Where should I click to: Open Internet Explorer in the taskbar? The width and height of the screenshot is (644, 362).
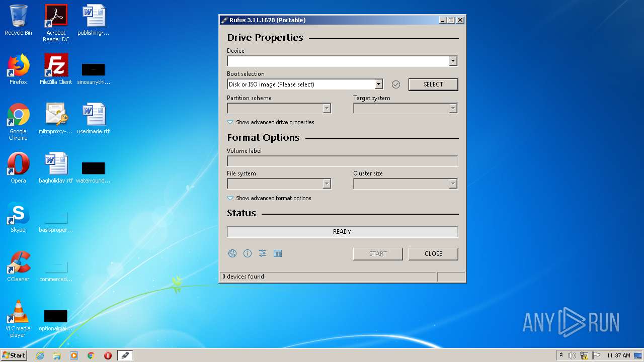[40, 355]
